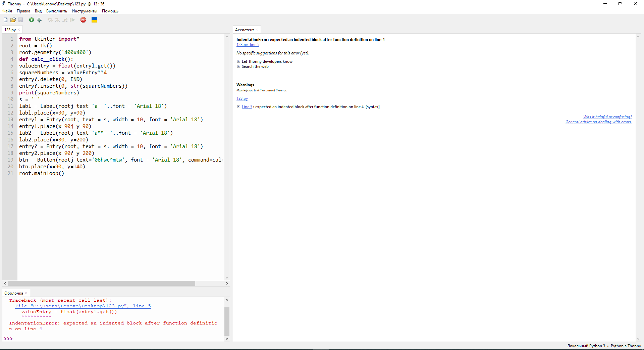Open 'General advice on dealing with errors' link
The width and height of the screenshot is (644, 350).
(x=599, y=122)
